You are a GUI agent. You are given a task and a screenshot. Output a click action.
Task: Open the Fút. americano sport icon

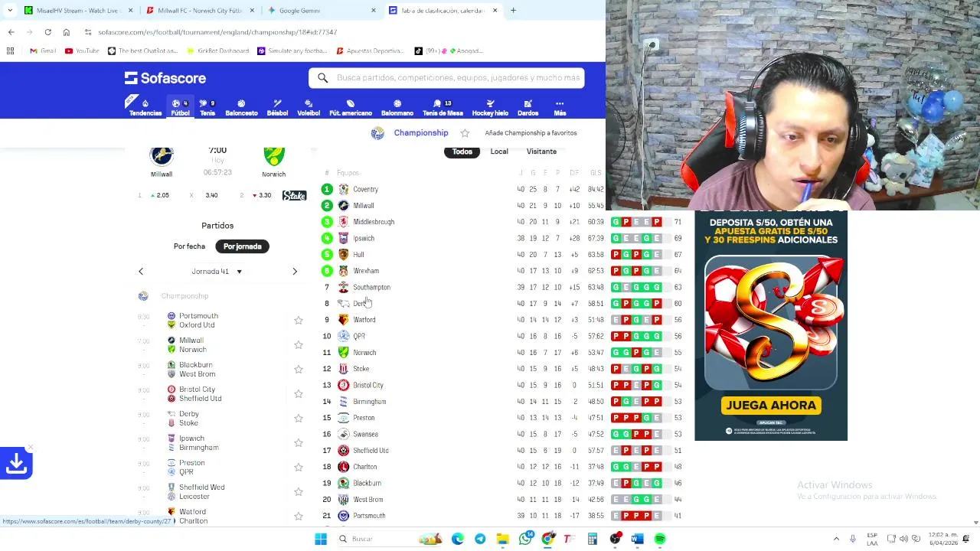point(350,108)
